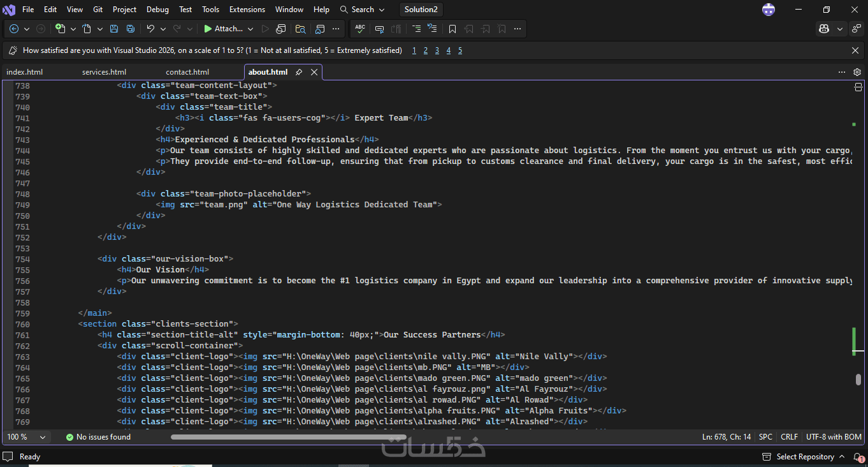Rate satisfaction 5 in the survey bar
Screen dimensions: 868x467
460,50
